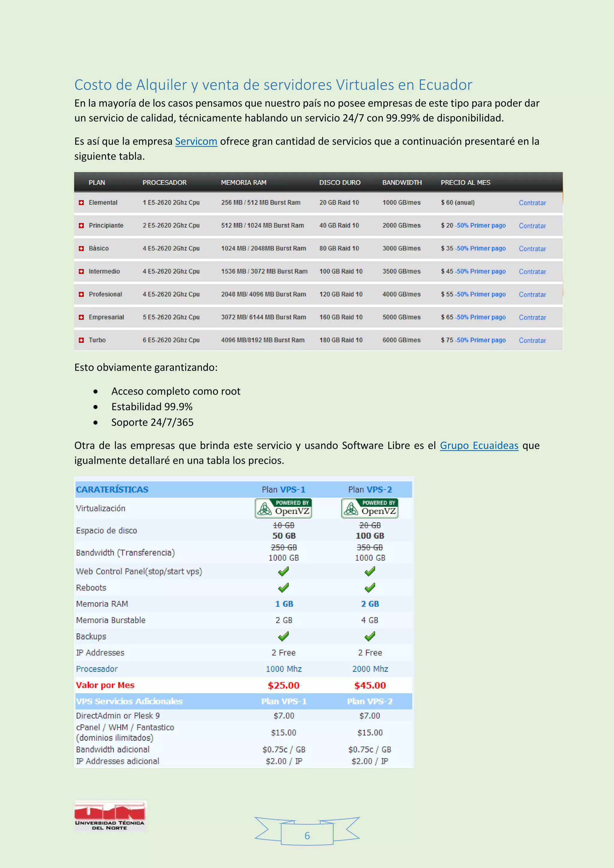
Task: Click Contratar link for Turbo plan
Action: pos(532,340)
